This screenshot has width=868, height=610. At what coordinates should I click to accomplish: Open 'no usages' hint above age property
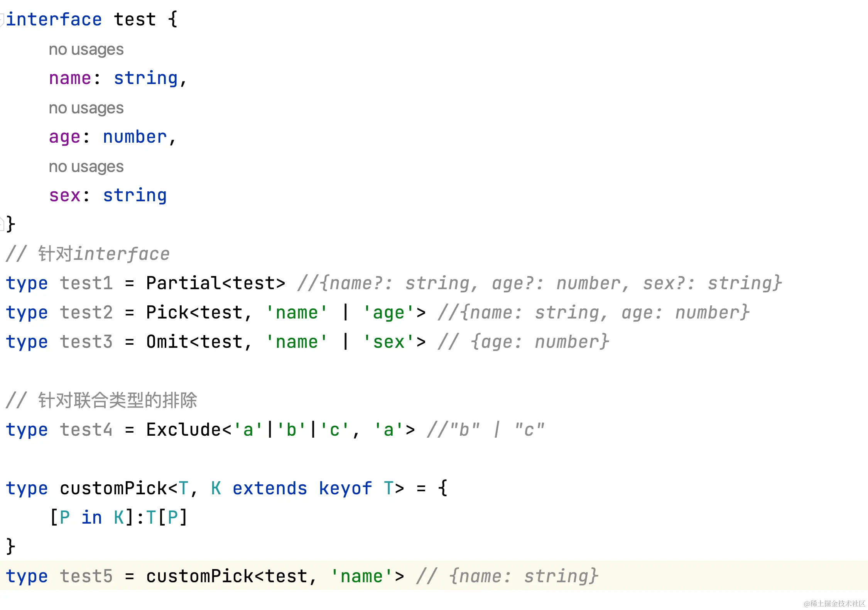[x=86, y=108]
